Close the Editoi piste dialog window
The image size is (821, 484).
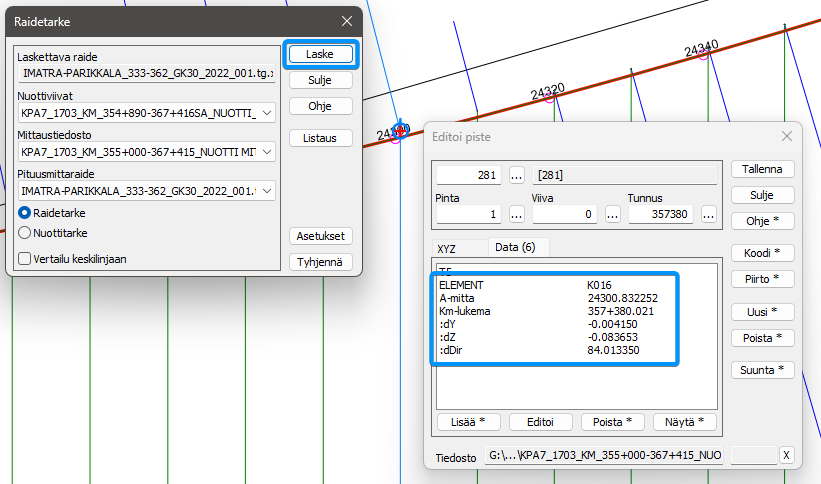pos(786,136)
